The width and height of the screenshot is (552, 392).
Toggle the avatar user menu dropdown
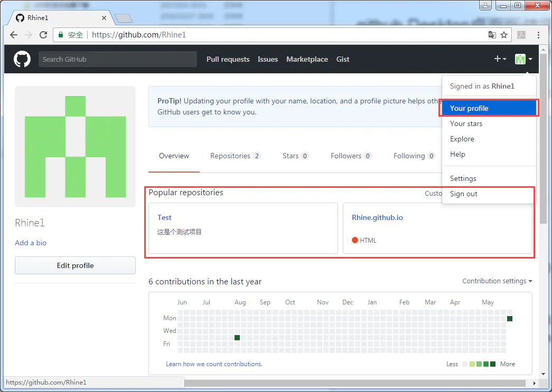coord(523,59)
